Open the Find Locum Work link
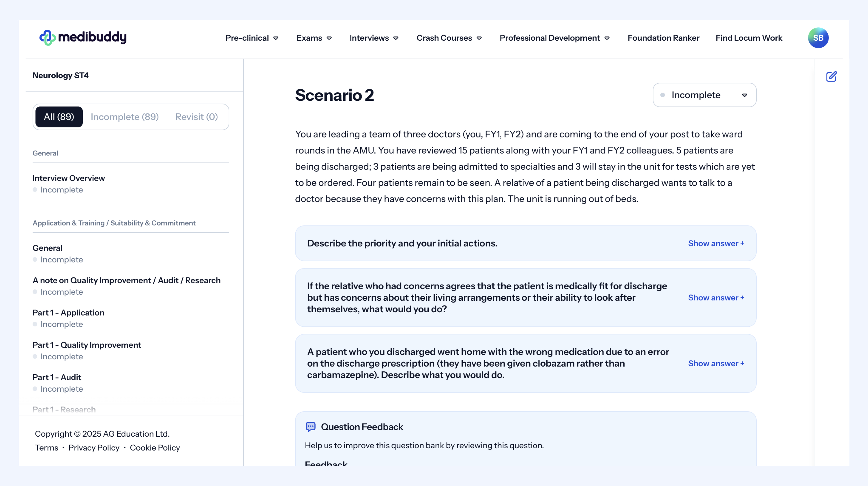Screen dimensions: 868x486 pos(749,38)
